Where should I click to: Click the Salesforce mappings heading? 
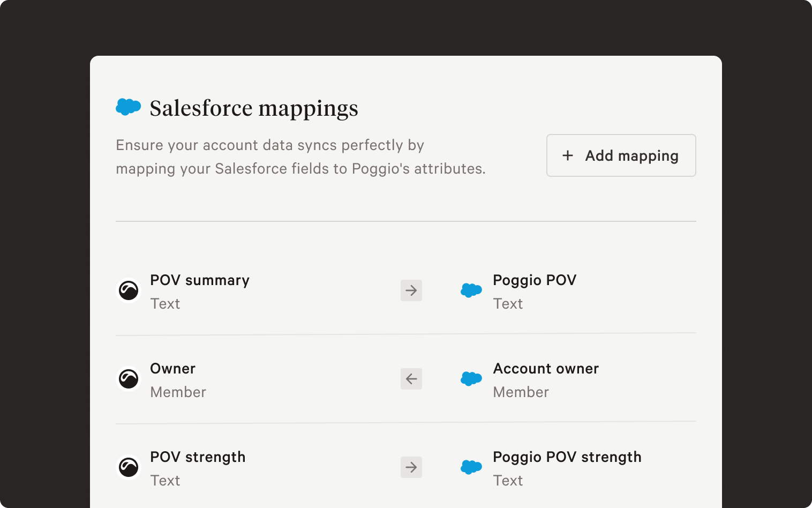click(254, 108)
